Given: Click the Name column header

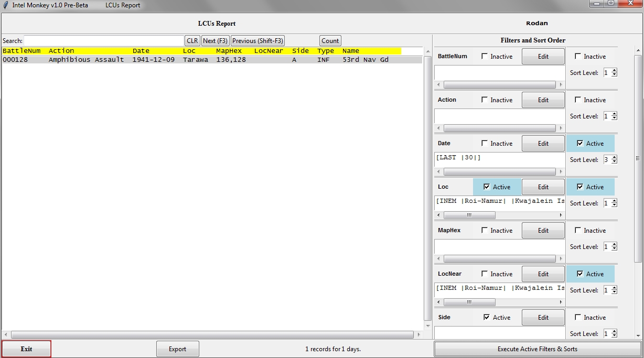Looking at the screenshot, I should click(351, 51).
